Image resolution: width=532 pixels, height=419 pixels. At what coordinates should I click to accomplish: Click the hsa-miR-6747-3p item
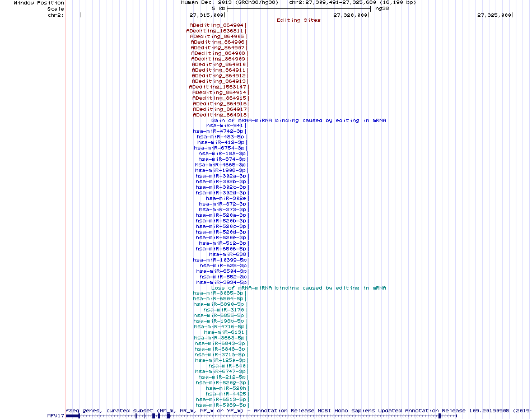click(x=220, y=371)
